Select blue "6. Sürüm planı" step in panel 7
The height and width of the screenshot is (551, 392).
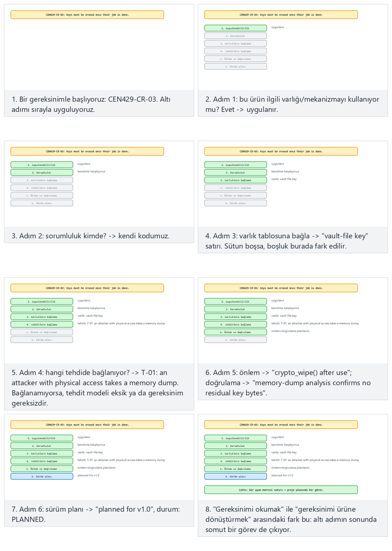click(42, 476)
